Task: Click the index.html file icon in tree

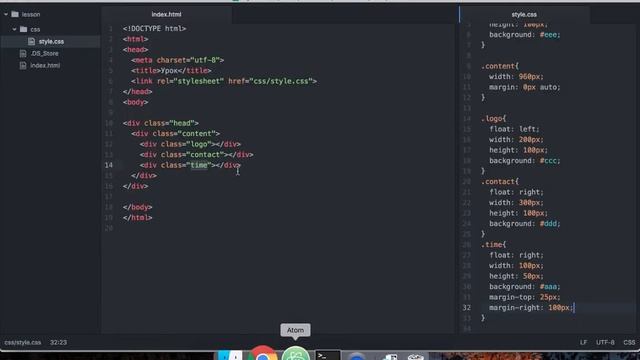Action: click(x=23, y=65)
